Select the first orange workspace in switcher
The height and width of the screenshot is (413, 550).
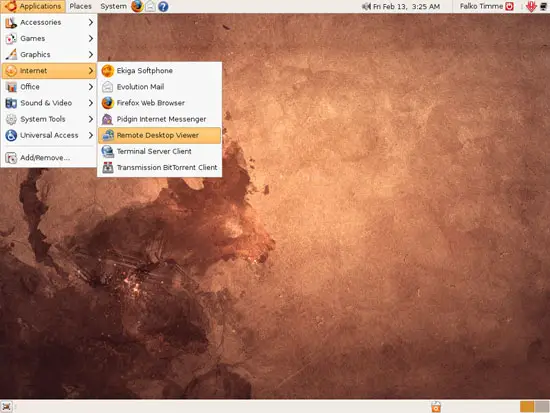(x=527, y=406)
